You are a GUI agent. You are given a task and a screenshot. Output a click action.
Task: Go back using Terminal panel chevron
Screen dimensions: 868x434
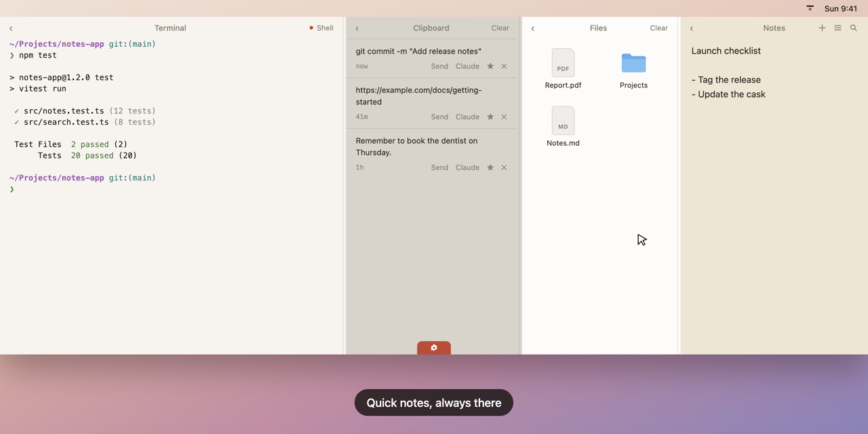(x=11, y=28)
